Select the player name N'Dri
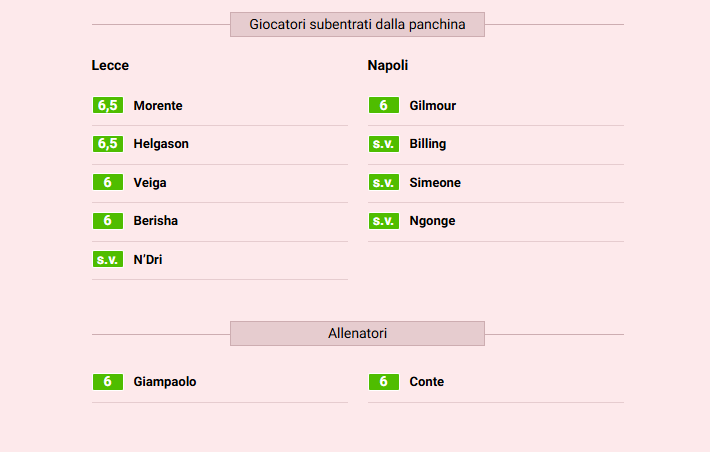The height and width of the screenshot is (452, 710). point(148,260)
